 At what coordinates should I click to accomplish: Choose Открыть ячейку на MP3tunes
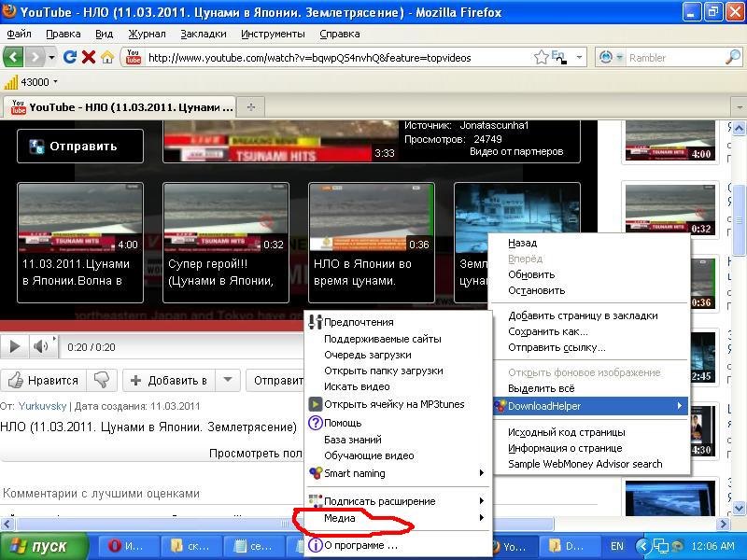[x=399, y=404]
